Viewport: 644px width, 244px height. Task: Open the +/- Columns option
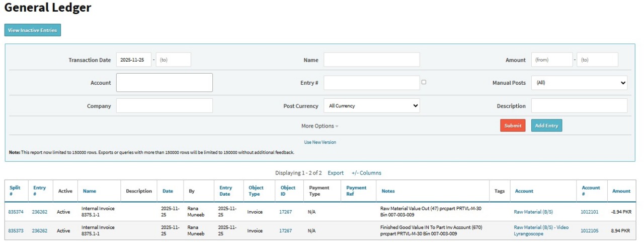[x=366, y=173]
